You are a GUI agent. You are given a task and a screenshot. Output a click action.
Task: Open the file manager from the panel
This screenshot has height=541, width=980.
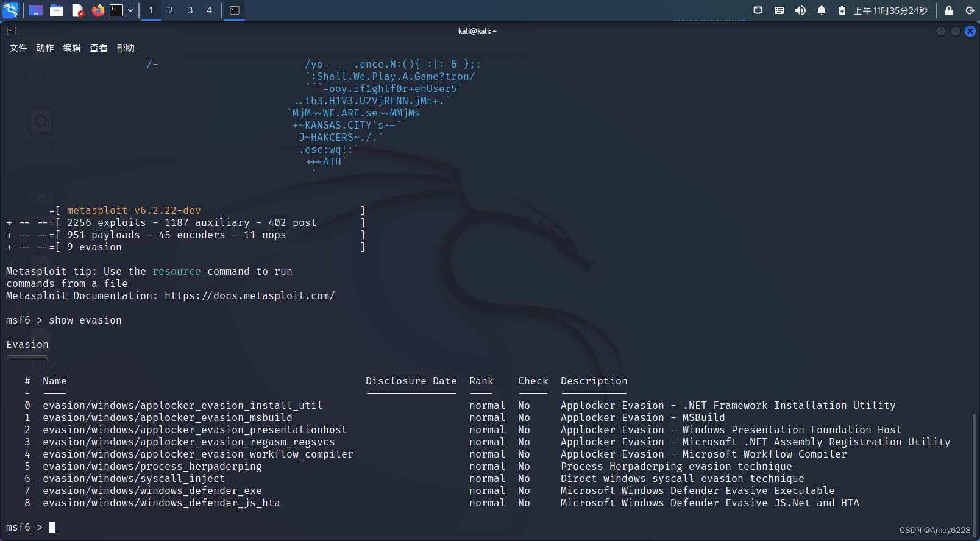point(57,10)
